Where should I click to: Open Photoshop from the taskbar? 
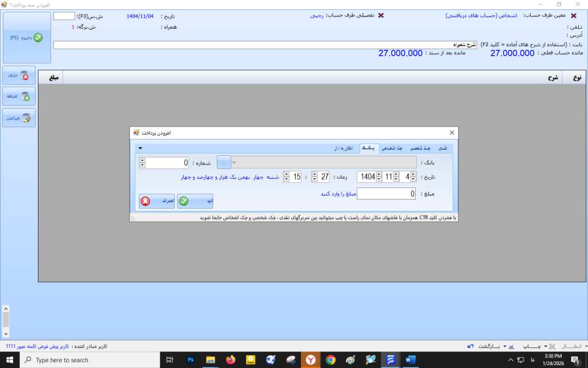tap(191, 360)
